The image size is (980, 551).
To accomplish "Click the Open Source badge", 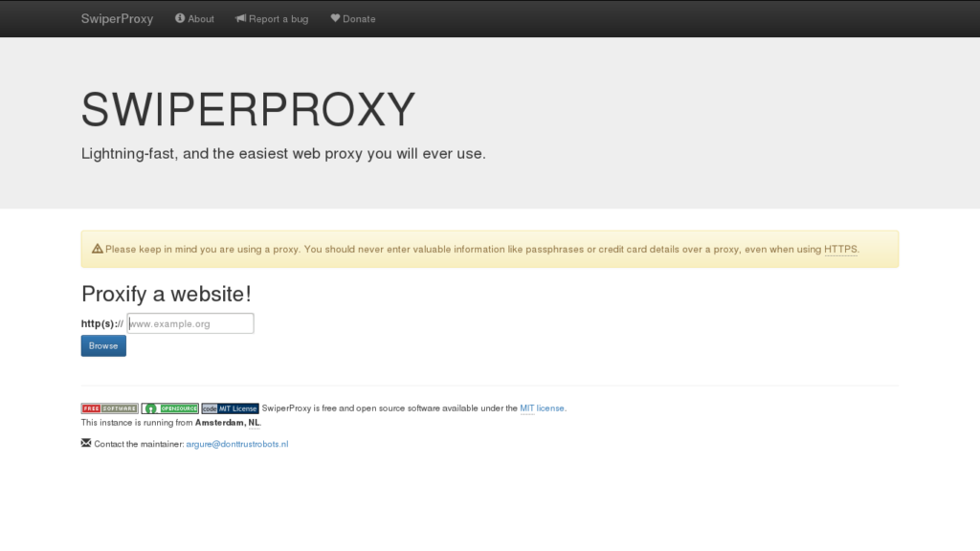I will point(170,408).
